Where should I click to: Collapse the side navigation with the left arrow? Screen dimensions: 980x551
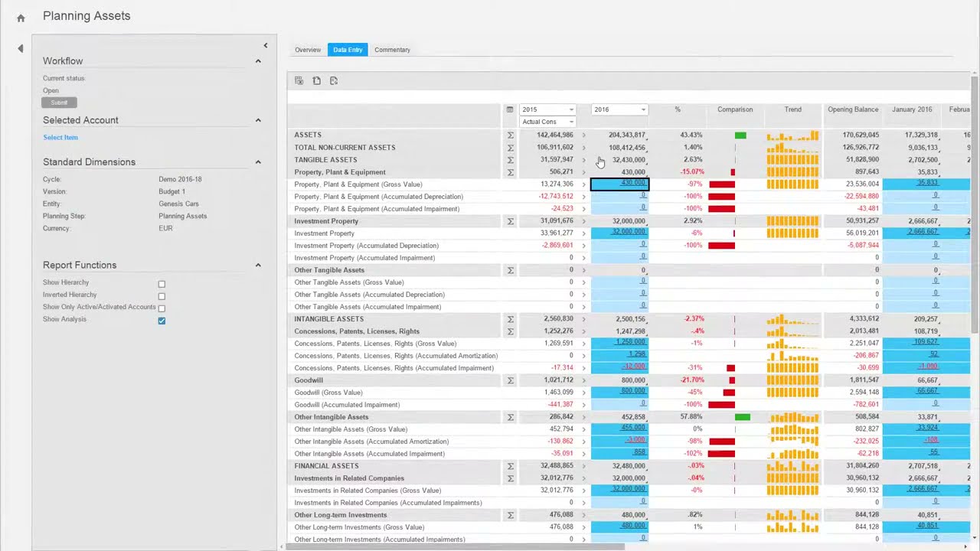tap(21, 48)
